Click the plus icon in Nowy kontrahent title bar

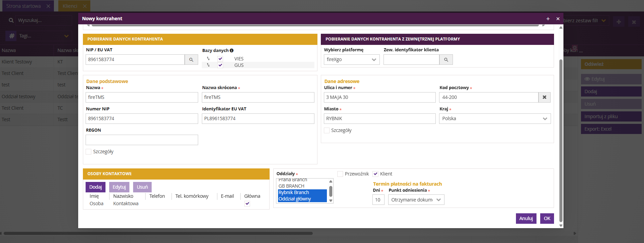pos(548,19)
